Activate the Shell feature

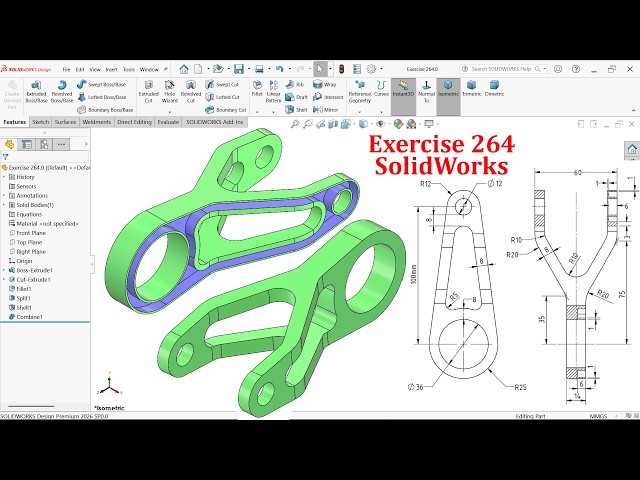pos(296,110)
